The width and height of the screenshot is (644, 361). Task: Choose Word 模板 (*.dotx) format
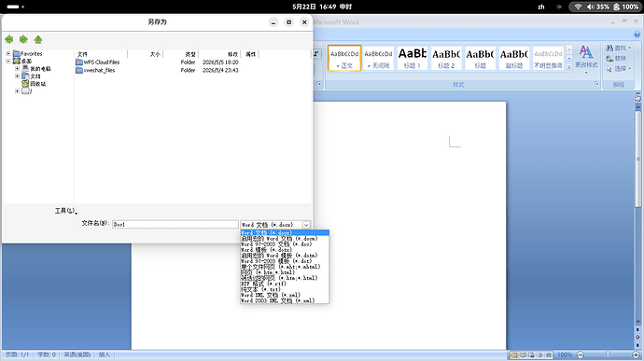pos(285,250)
